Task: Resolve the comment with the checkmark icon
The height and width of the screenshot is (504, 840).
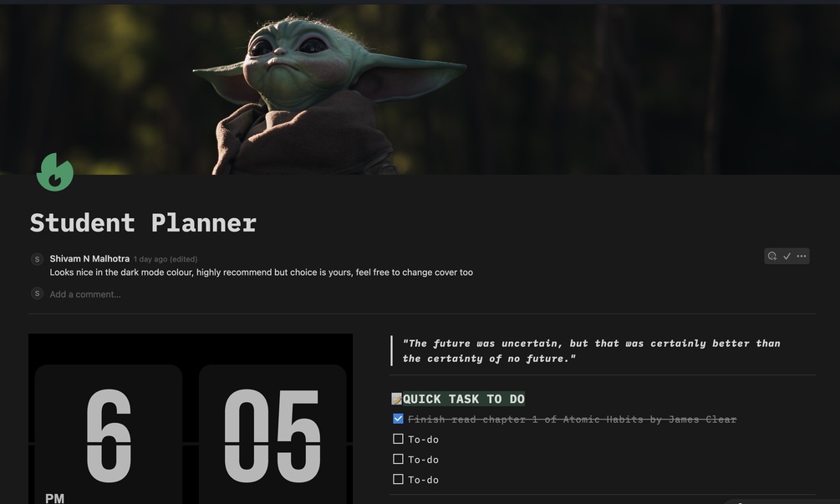Action: [x=787, y=256]
